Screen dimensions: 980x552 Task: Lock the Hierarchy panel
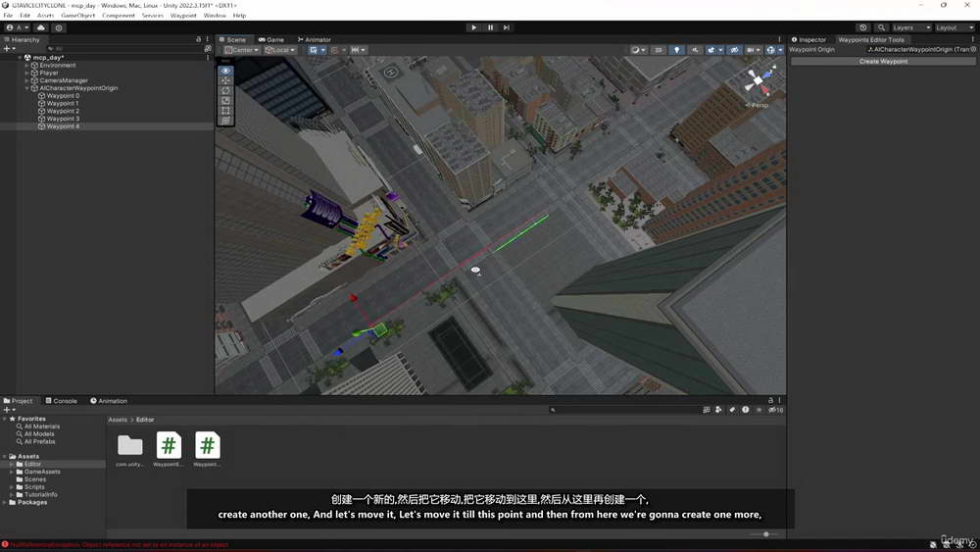[x=199, y=39]
